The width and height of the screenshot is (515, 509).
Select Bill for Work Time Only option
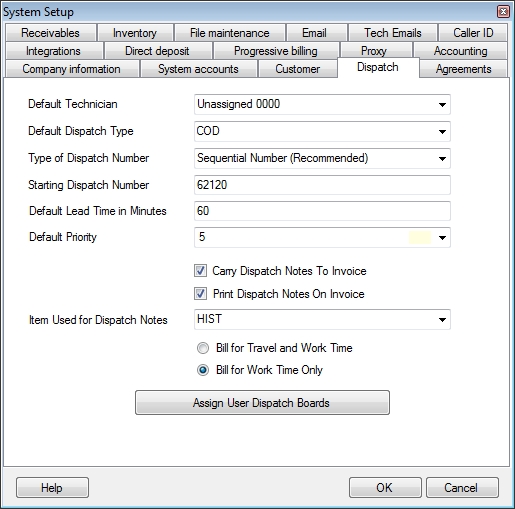coord(203,370)
